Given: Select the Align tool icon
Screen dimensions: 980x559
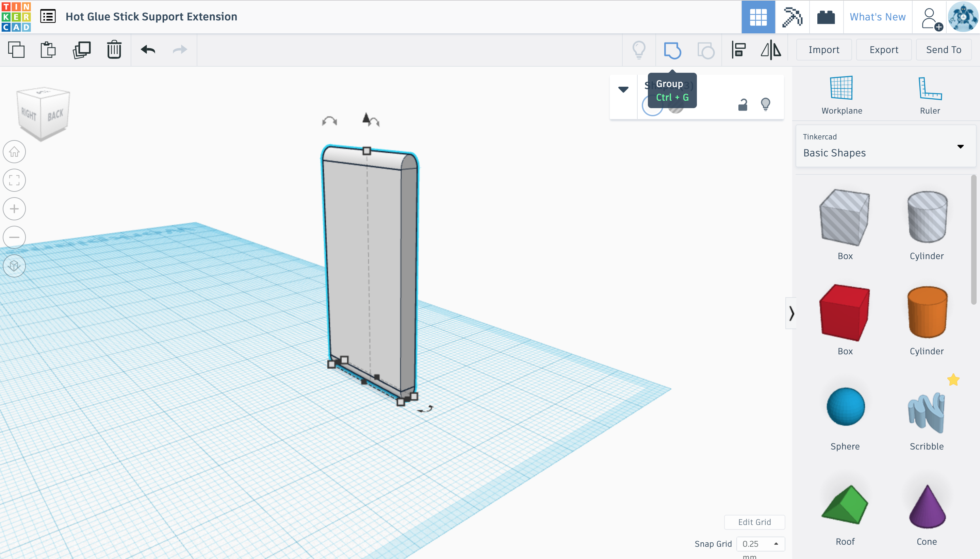Looking at the screenshot, I should [738, 50].
